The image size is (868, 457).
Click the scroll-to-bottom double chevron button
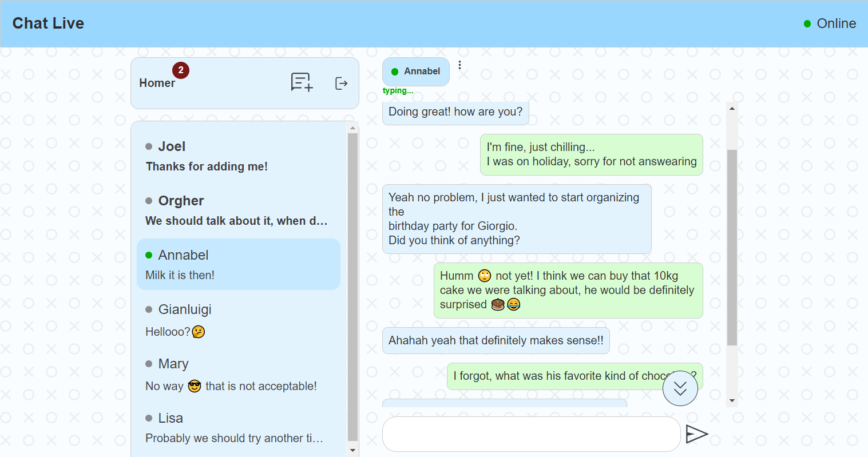pos(680,388)
